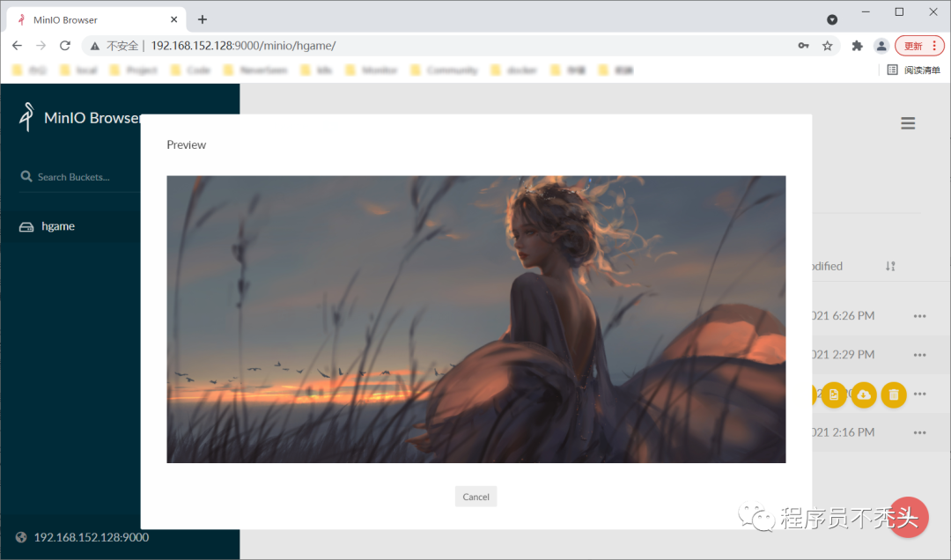Click the search magnifier icon
This screenshot has width=951, height=560.
click(x=26, y=176)
